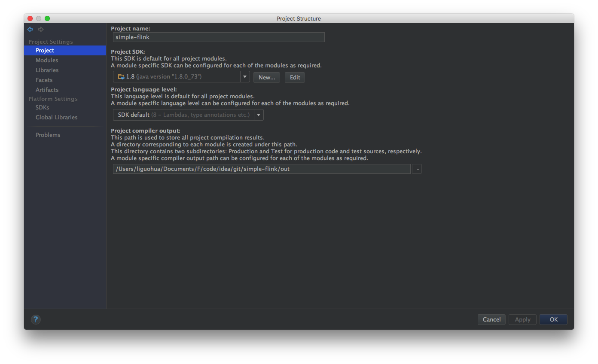The image size is (598, 364).
Task: Click the forward navigation arrow icon
Action: 41,30
